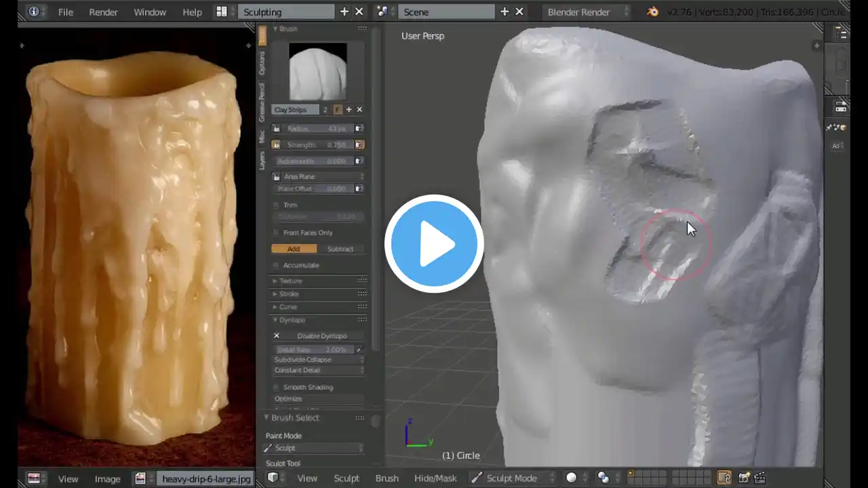
Task: Enable the Front Faces Only checkbox
Action: [x=277, y=232]
